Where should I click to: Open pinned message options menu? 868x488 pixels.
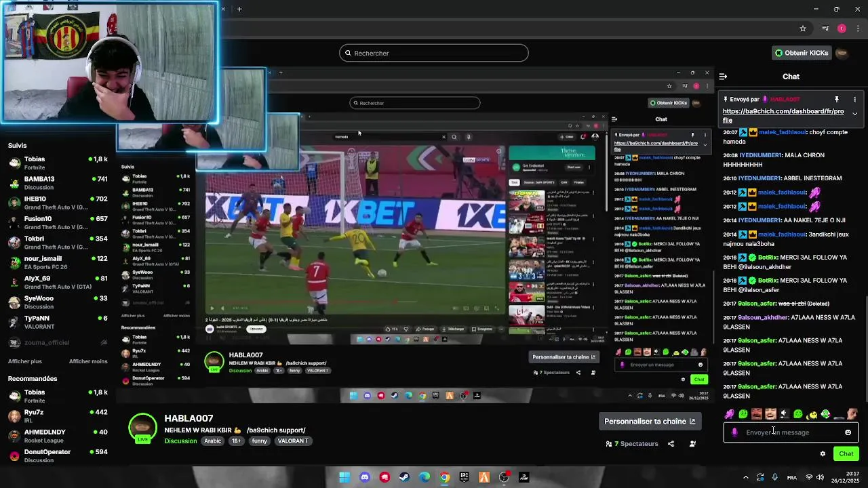click(854, 100)
